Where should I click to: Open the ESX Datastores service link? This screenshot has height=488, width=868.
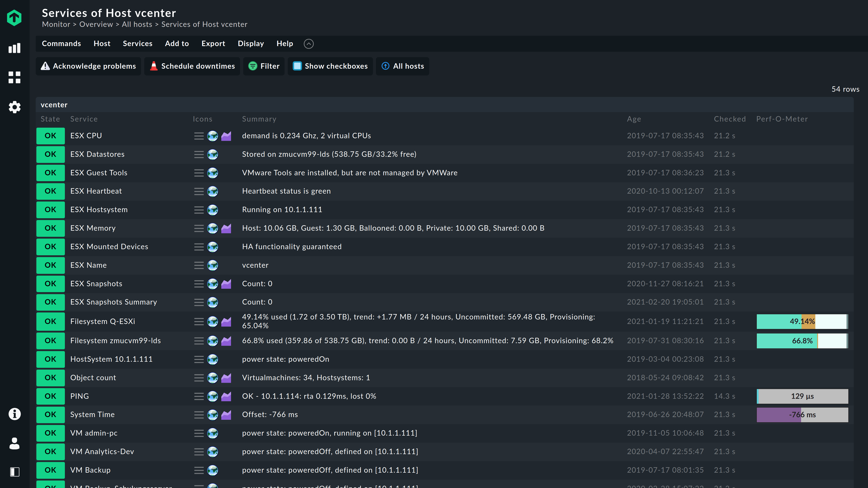click(x=97, y=154)
